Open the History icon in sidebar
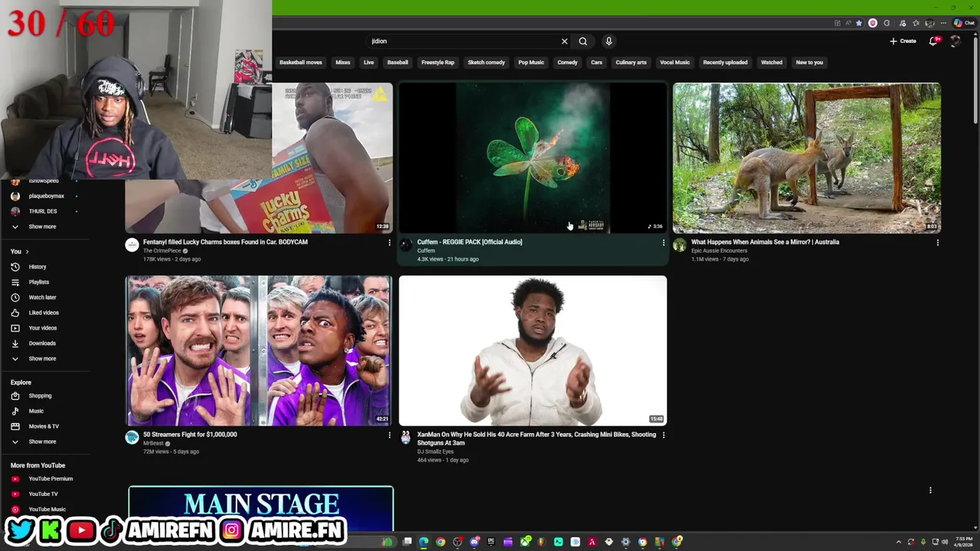The width and height of the screenshot is (980, 551). tap(15, 266)
